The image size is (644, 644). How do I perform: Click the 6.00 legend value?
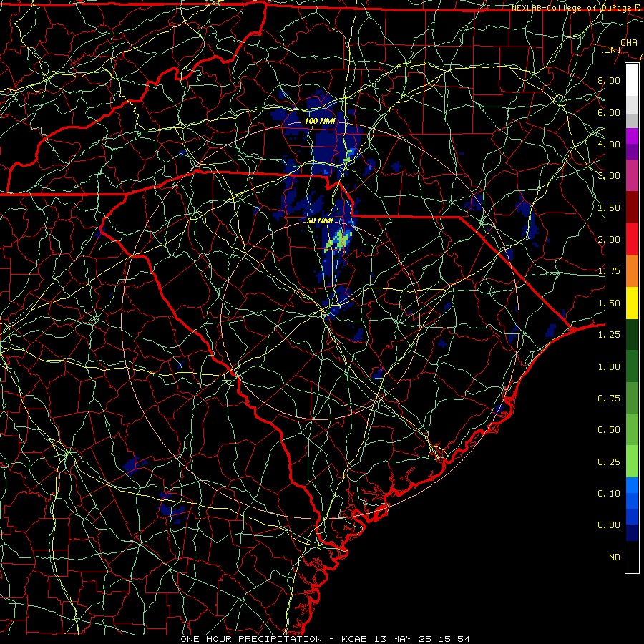[609, 112]
